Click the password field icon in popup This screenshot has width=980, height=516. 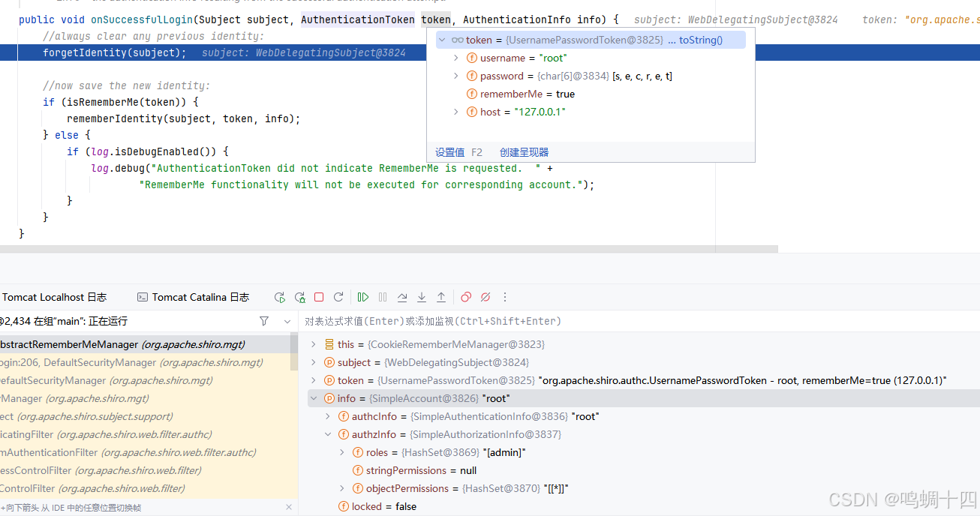coord(472,76)
